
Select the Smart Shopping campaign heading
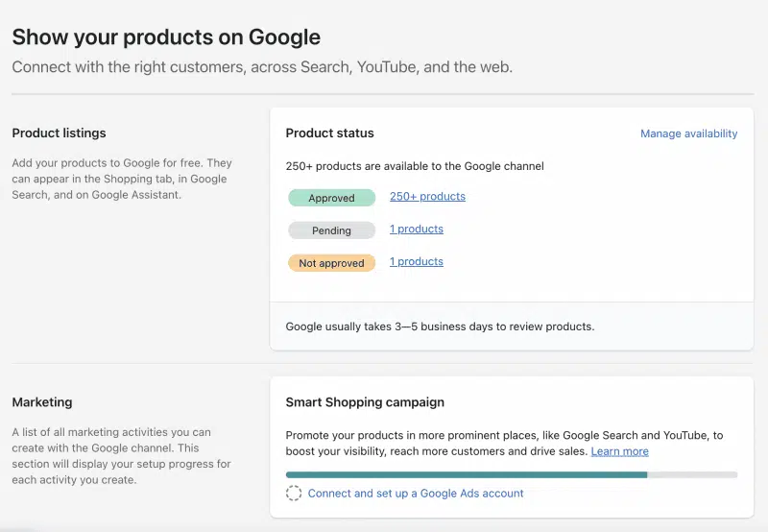point(365,402)
